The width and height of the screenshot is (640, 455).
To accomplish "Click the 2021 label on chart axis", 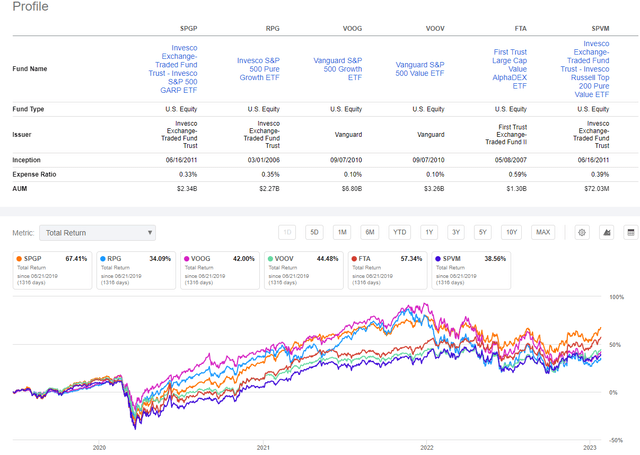I will (x=263, y=448).
